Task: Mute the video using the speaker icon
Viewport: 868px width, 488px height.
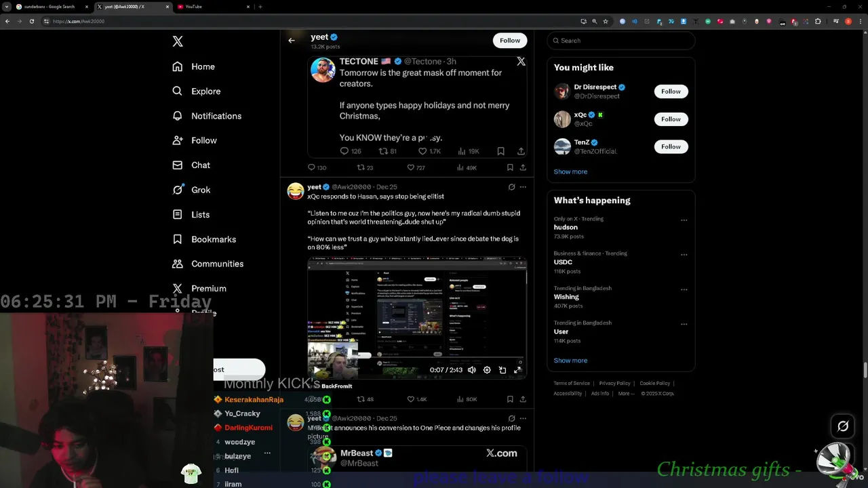Action: coord(472,370)
